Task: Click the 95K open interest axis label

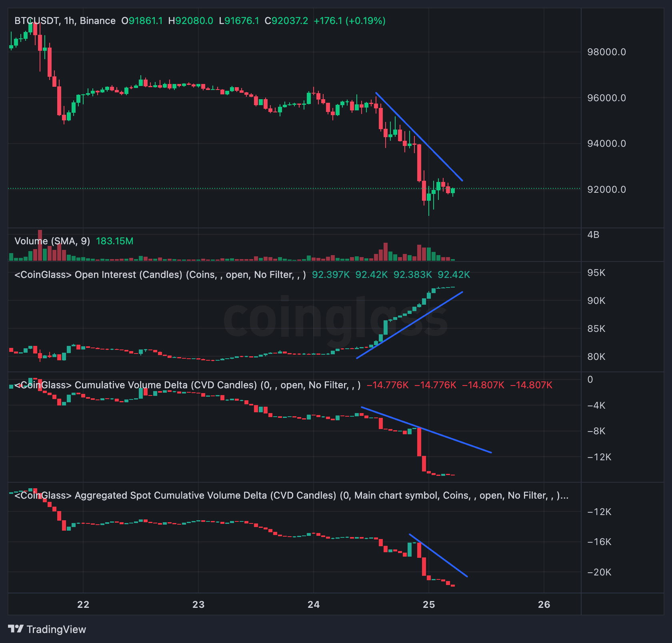Action: coord(596,273)
